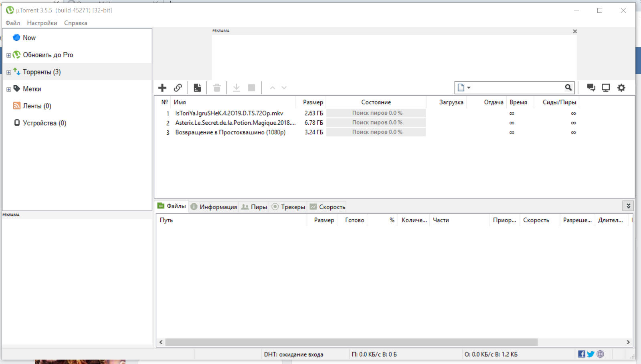This screenshot has width=641, height=364.
Task: Open the Настройки menu
Action: click(42, 23)
